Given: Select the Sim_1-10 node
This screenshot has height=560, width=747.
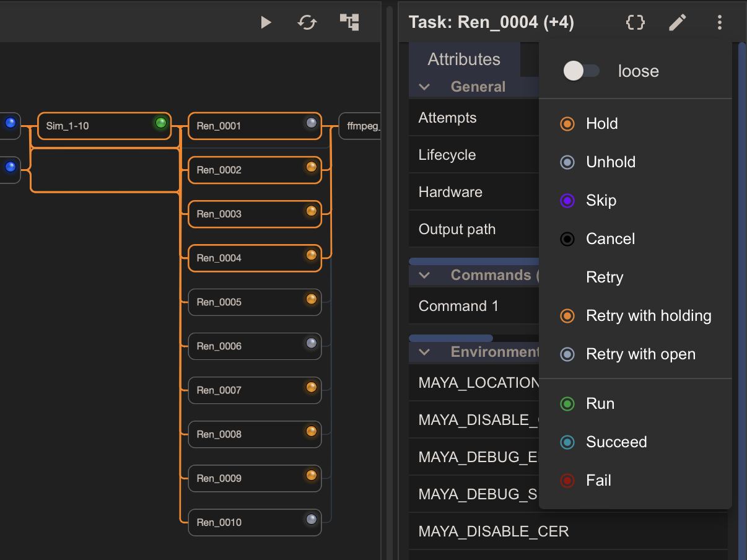Looking at the screenshot, I should coord(104,126).
